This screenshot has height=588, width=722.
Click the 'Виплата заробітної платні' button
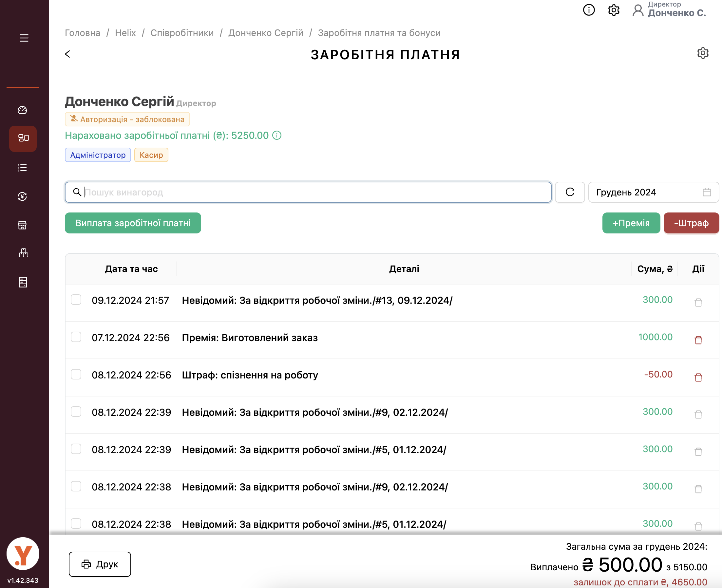tap(133, 223)
